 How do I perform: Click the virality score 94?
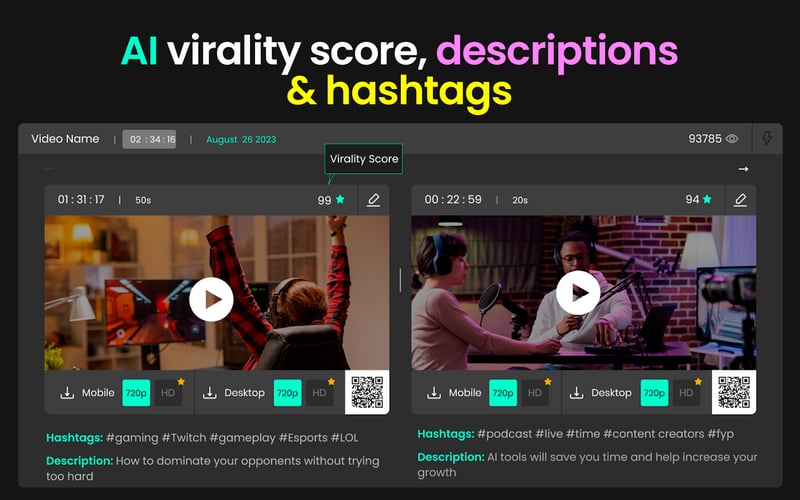click(x=692, y=199)
